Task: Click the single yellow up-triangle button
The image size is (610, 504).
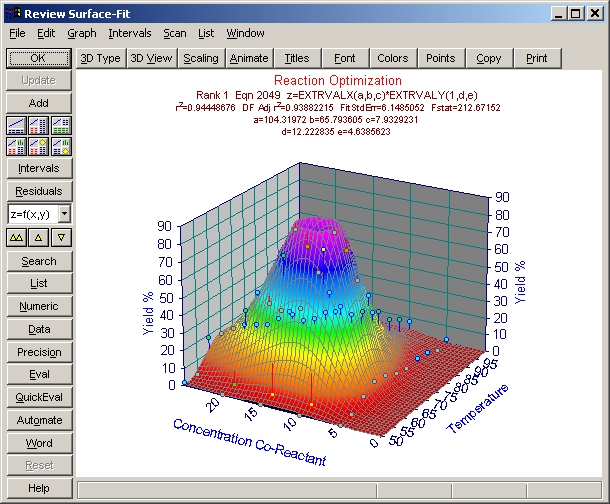Action: tap(39, 237)
